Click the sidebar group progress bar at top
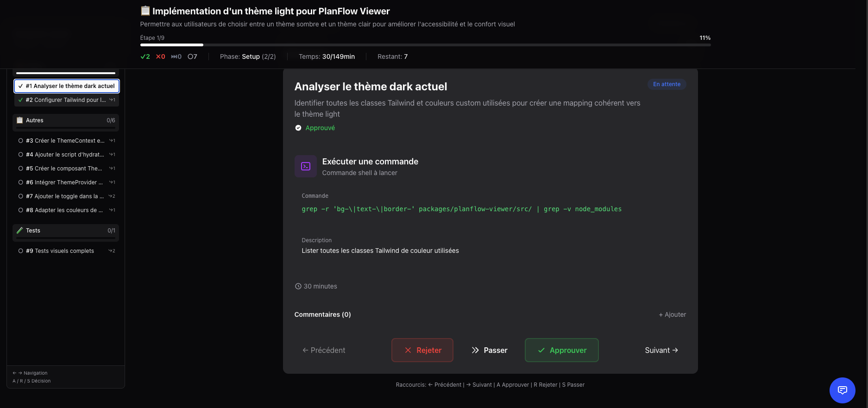The image size is (868, 408). pos(66,73)
